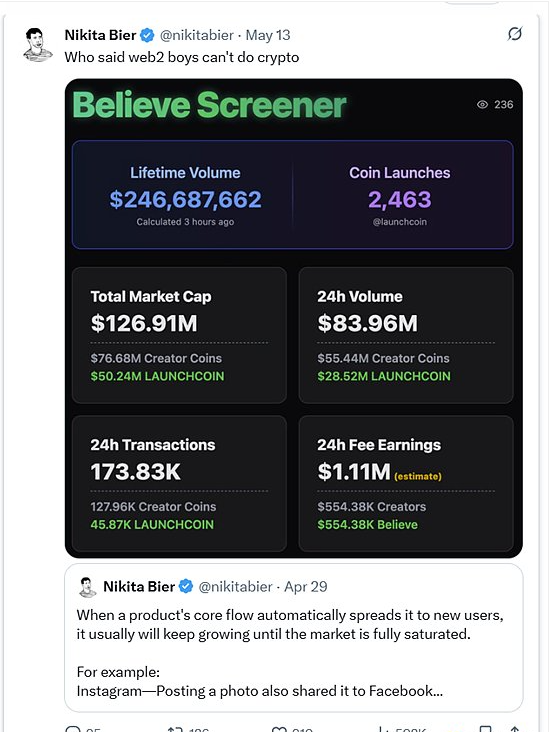Image resolution: width=549 pixels, height=732 pixels.
Task: Click the verified badge in the quoted tweet
Action: click(x=186, y=586)
